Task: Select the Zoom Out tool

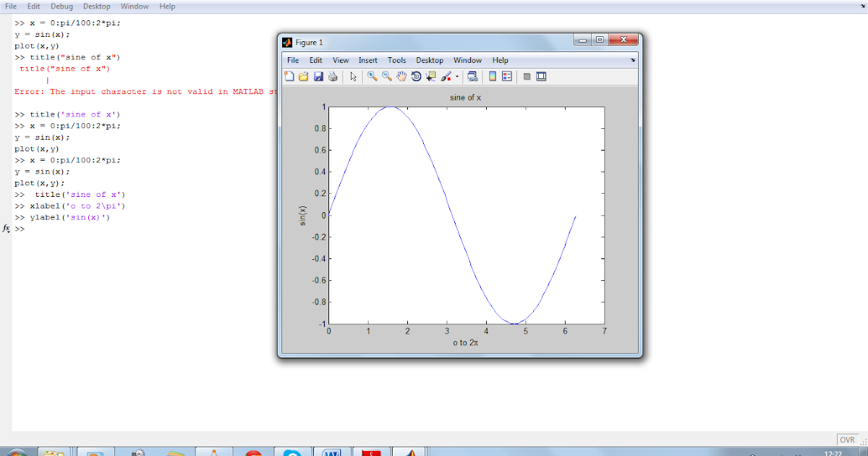Action: click(386, 77)
